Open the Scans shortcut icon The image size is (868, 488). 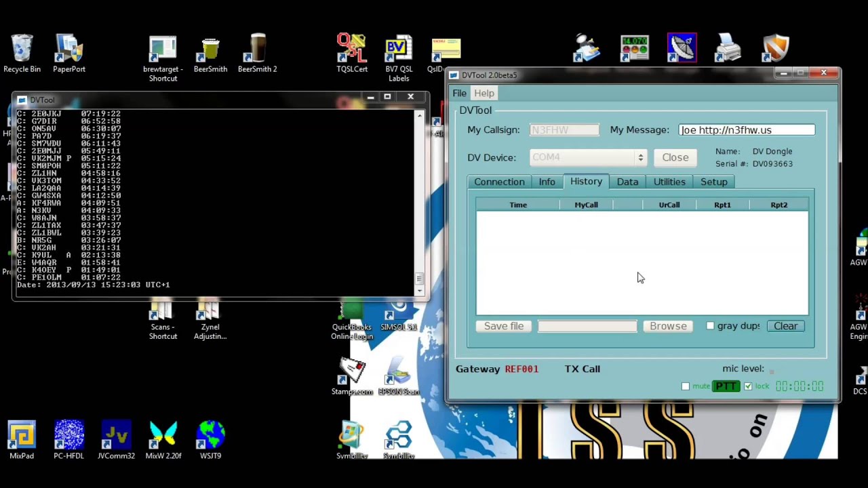pyautogui.click(x=163, y=321)
